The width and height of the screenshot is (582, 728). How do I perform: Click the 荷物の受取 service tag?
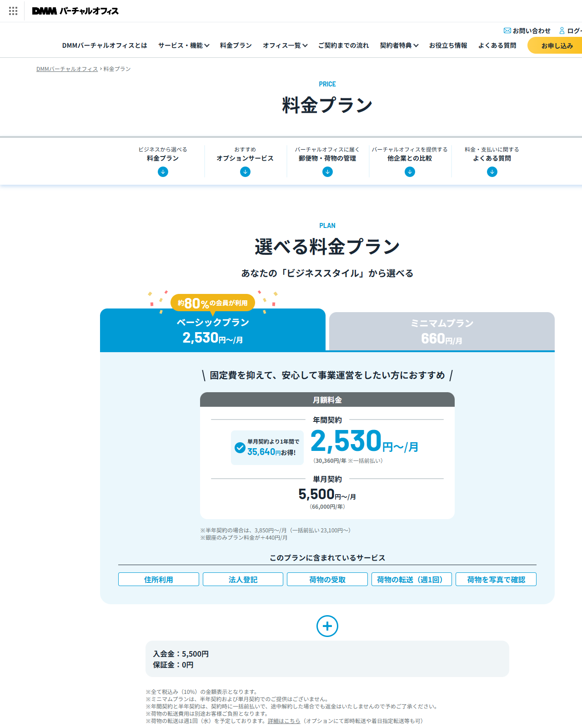pos(327,579)
